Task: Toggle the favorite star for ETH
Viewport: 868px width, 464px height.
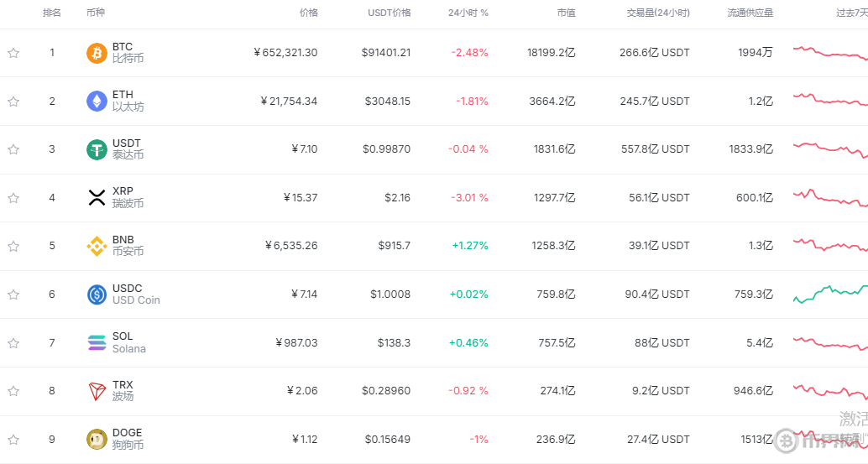Action: point(13,102)
